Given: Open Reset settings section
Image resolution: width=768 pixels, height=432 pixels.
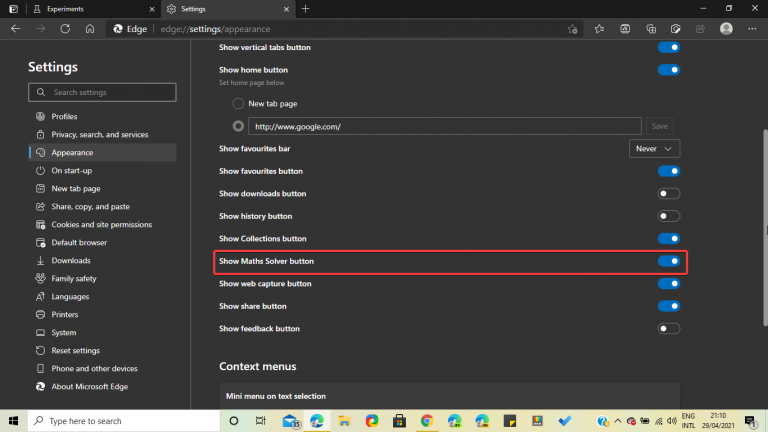Looking at the screenshot, I should click(x=103, y=351).
